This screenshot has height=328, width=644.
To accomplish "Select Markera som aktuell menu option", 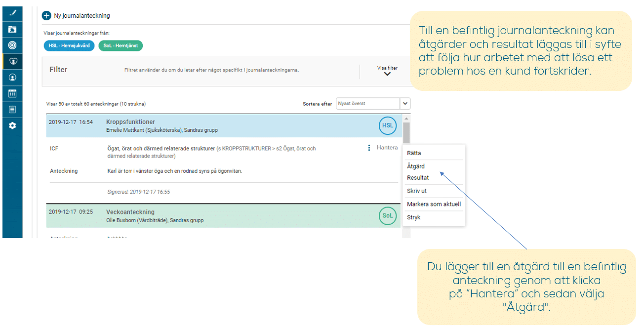I will (x=434, y=204).
